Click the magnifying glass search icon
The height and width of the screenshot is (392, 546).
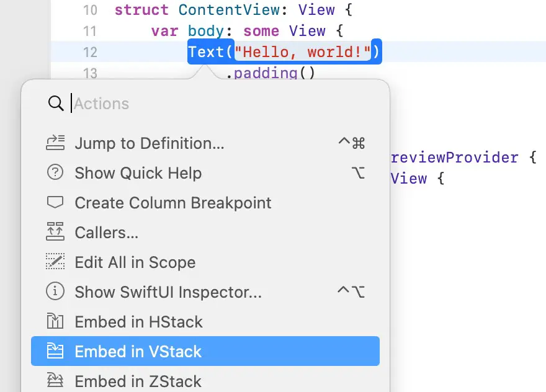pos(56,104)
